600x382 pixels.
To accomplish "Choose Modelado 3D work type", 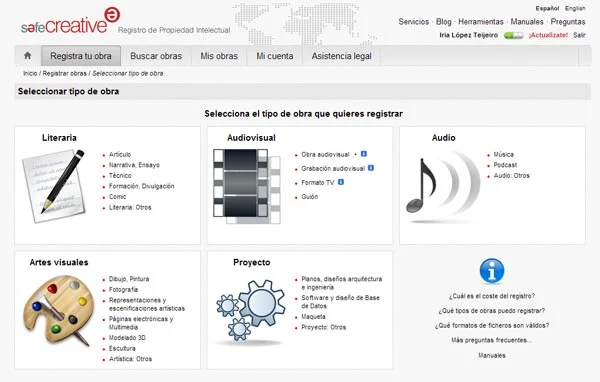I will point(127,338).
